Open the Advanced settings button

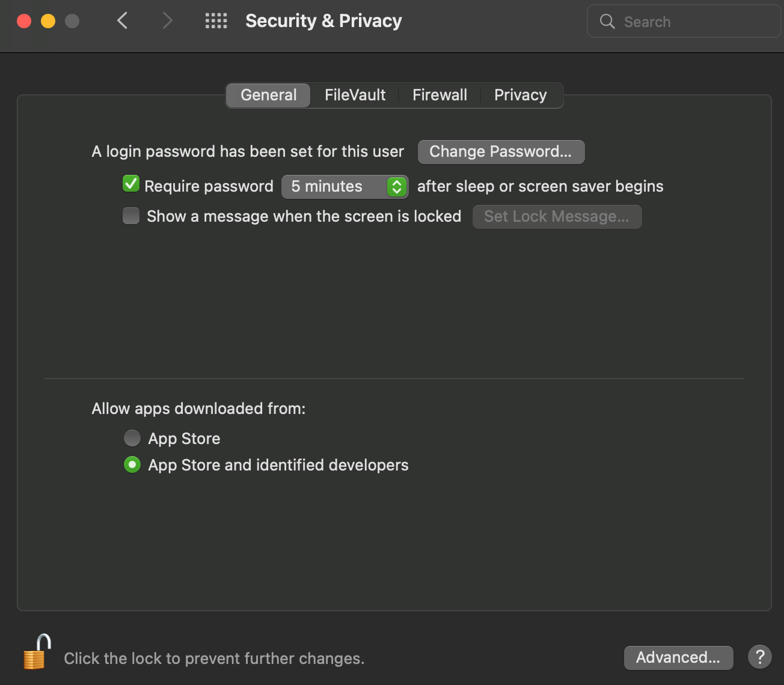tap(678, 657)
